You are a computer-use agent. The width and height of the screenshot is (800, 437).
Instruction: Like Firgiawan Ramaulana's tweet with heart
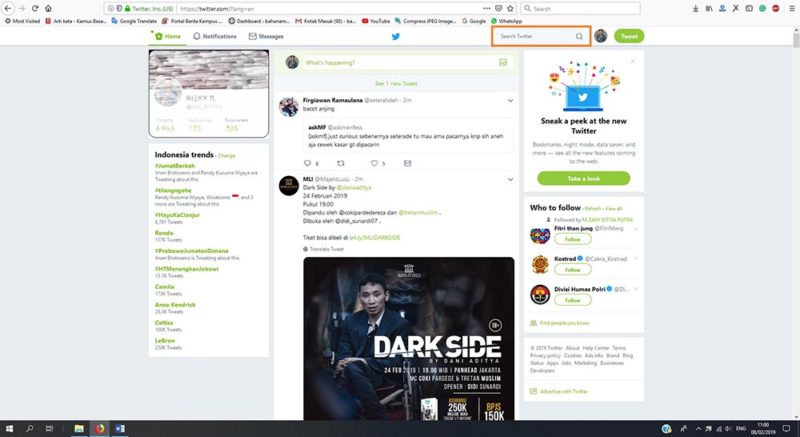click(x=374, y=163)
